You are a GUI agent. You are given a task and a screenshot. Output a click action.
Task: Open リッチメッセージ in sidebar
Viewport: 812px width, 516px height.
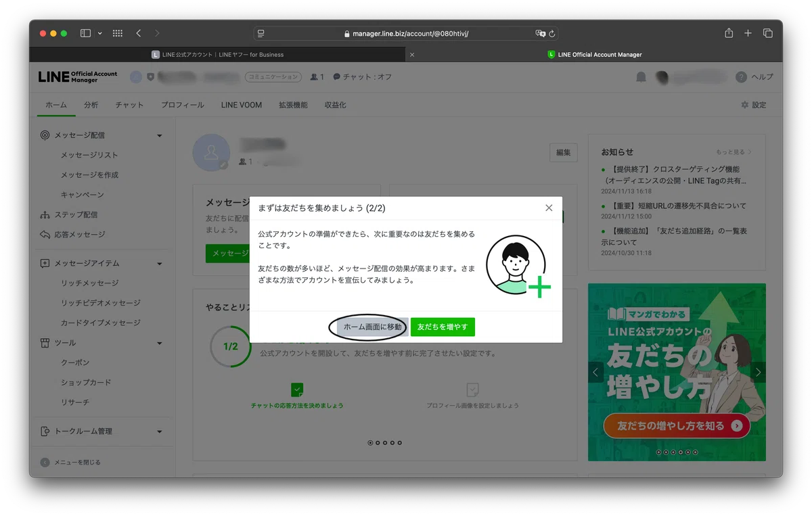click(89, 283)
